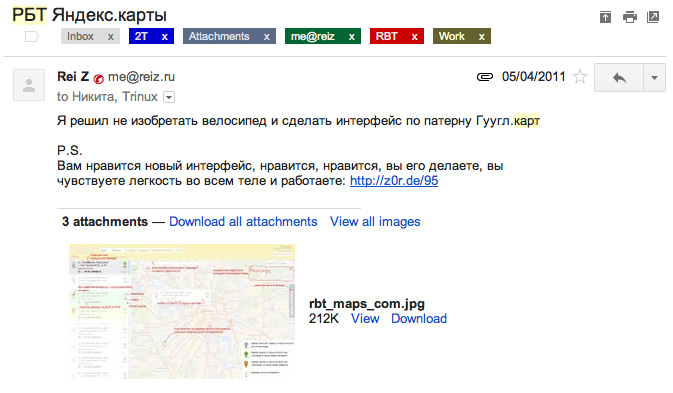Remove the Work label with its x
This screenshot has height=393, width=673.
482,36
